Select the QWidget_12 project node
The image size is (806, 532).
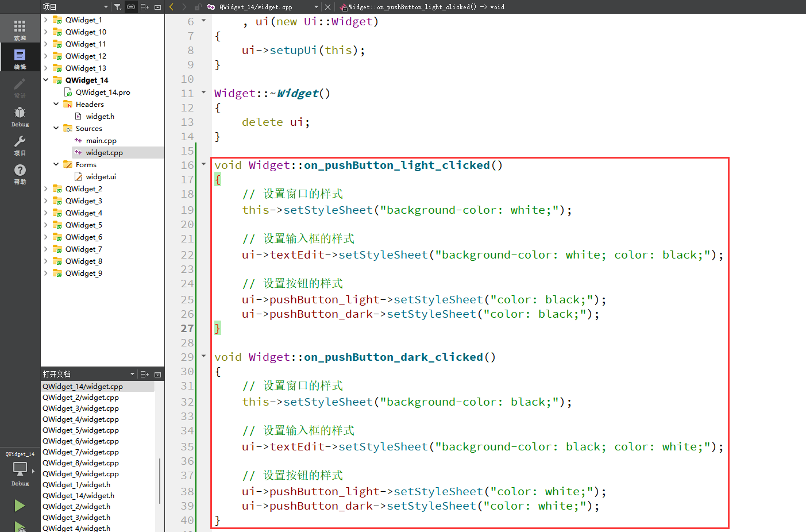coord(86,56)
